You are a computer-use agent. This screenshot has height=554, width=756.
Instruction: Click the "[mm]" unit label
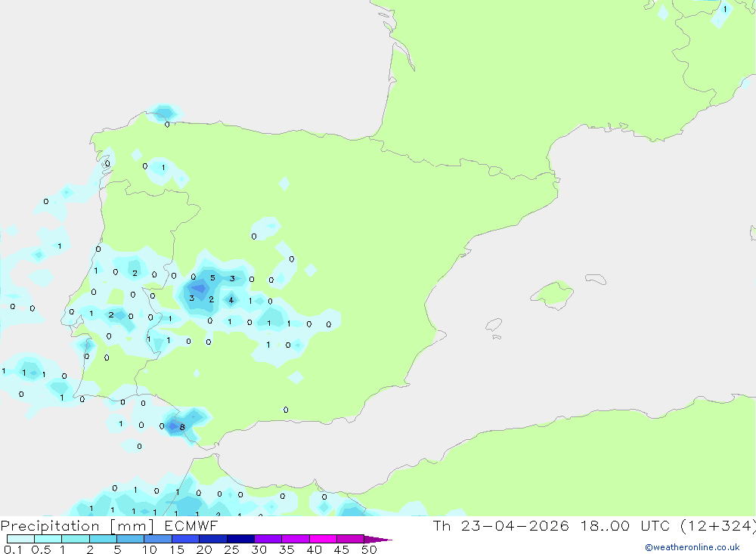(x=132, y=525)
